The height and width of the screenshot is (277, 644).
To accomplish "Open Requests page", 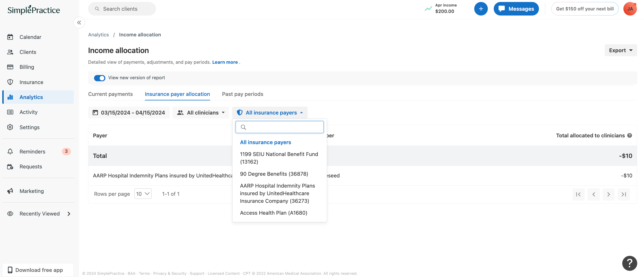I will (31, 166).
